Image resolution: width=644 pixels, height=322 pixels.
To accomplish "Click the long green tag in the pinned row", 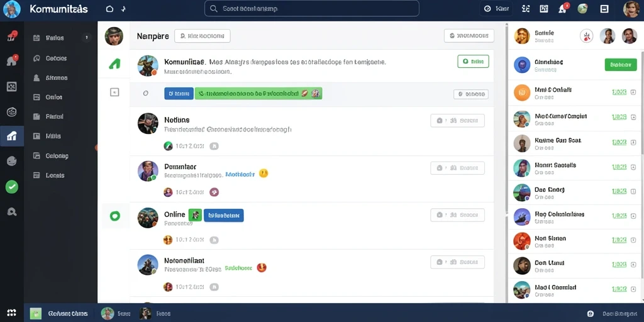I will tap(258, 94).
